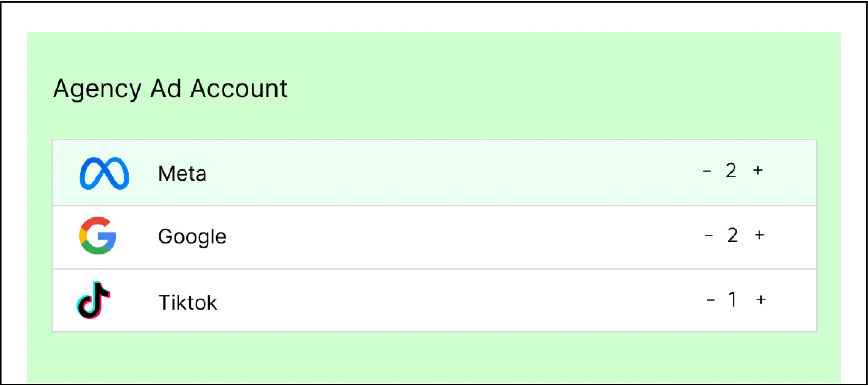Click green panel area below Tiktok row

pyautogui.click(x=434, y=357)
